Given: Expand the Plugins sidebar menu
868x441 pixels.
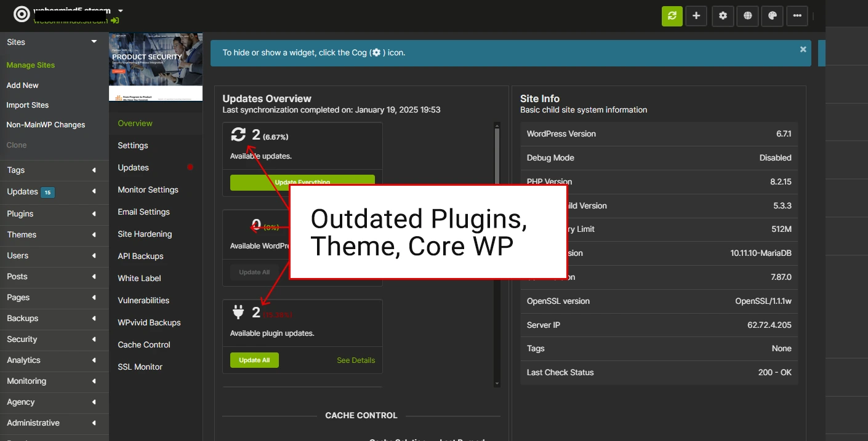Looking at the screenshot, I should (x=94, y=214).
